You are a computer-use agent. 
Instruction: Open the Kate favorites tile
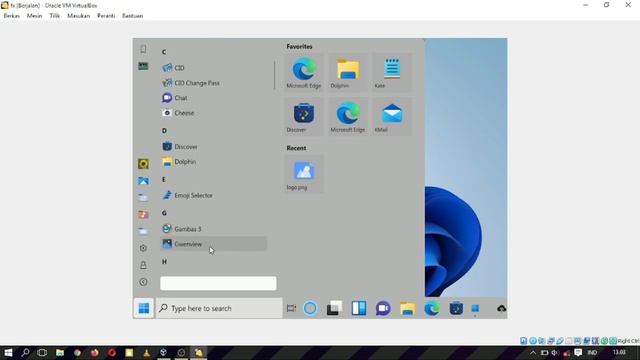tap(392, 73)
